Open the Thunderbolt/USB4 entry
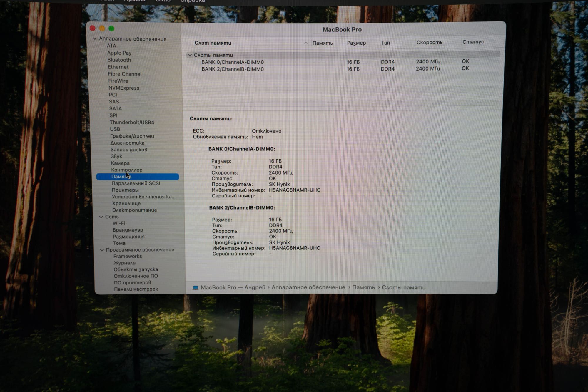 (x=132, y=122)
